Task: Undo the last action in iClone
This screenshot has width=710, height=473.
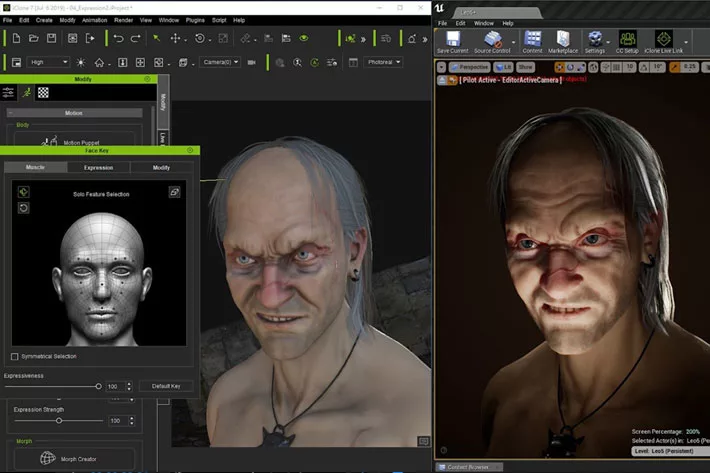Action: [118, 38]
